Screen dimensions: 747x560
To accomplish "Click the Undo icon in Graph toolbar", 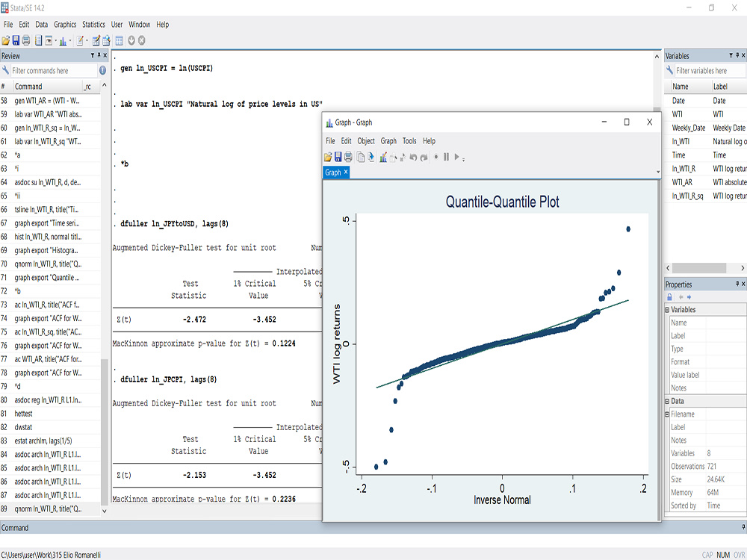I will [x=413, y=157].
